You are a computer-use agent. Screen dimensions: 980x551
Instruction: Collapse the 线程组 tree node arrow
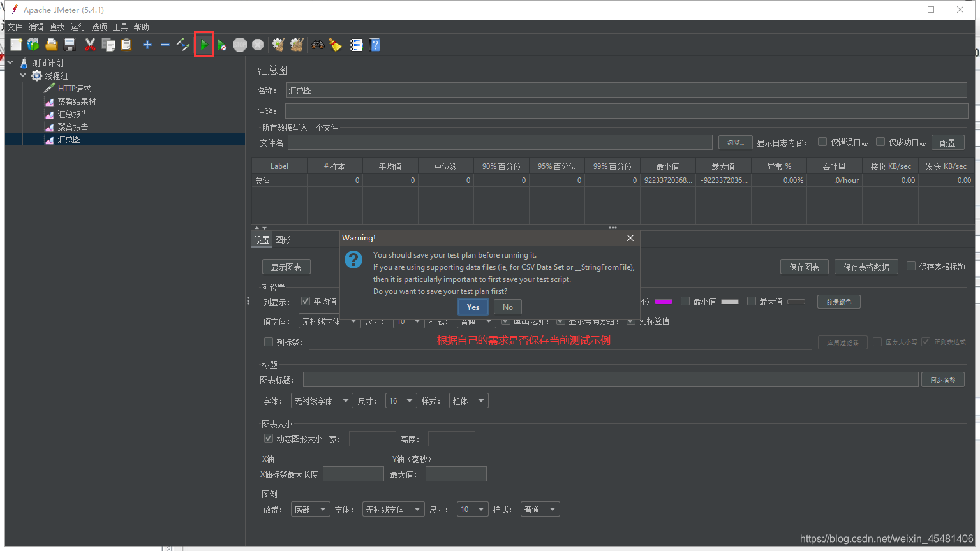coord(23,75)
